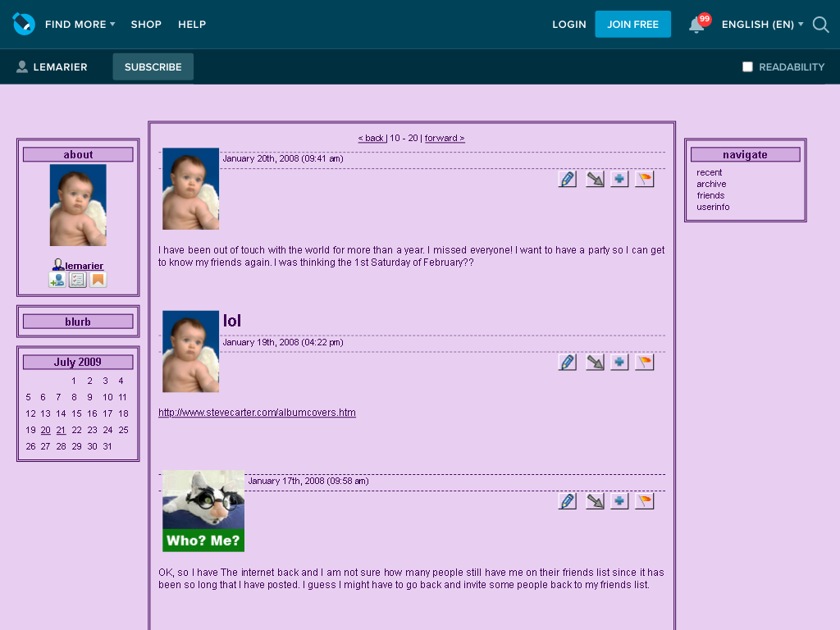Image resolution: width=840 pixels, height=630 pixels.
Task: Open the Help menu item
Action: click(x=192, y=24)
